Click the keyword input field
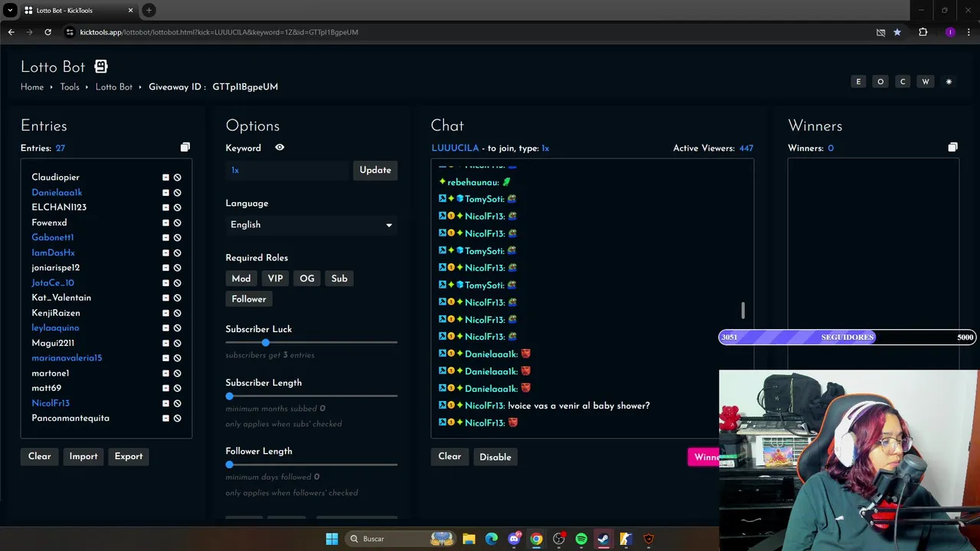 point(287,170)
